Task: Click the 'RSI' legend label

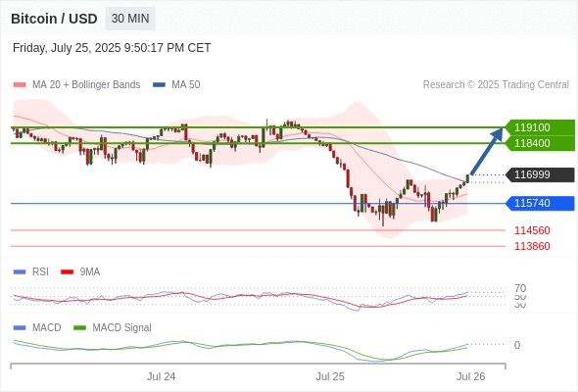Action: [40, 272]
